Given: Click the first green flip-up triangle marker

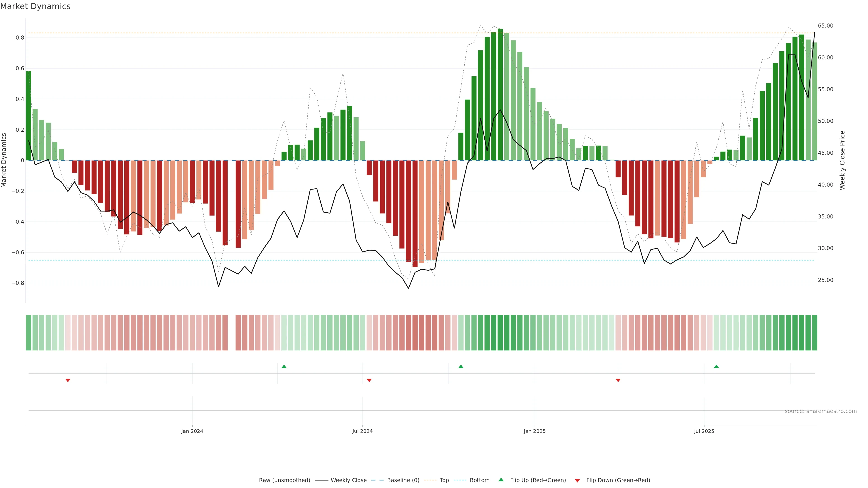Looking at the screenshot, I should point(284,366).
